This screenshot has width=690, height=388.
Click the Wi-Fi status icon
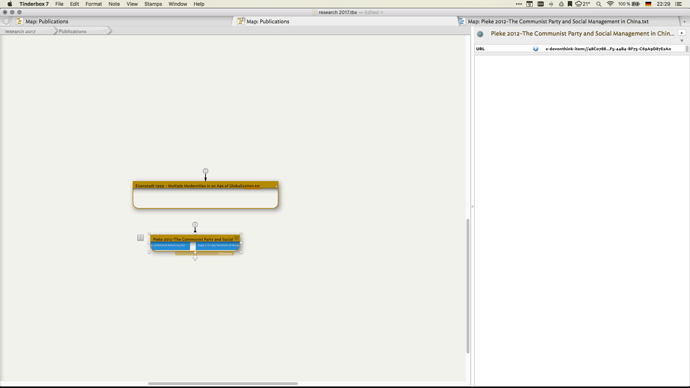610,4
